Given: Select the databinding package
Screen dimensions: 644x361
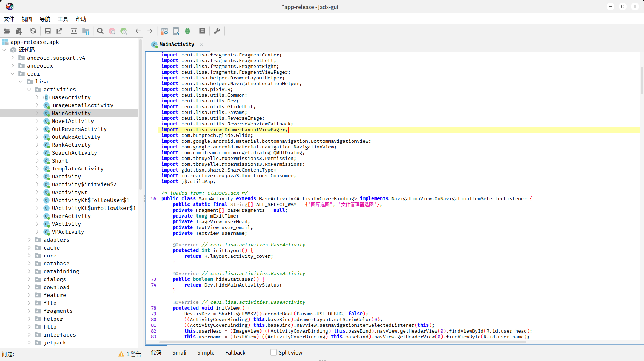Looking at the screenshot, I should pos(61,271).
